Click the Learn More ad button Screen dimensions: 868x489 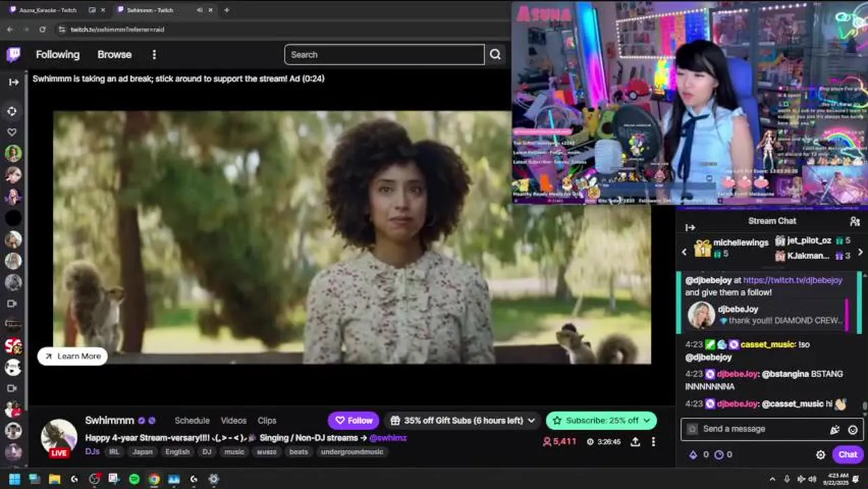click(x=73, y=356)
